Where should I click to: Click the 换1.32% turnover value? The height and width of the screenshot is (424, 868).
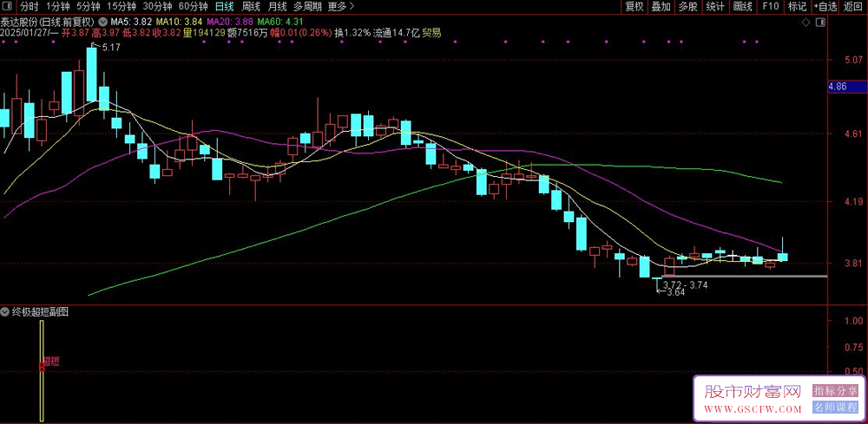coord(352,33)
